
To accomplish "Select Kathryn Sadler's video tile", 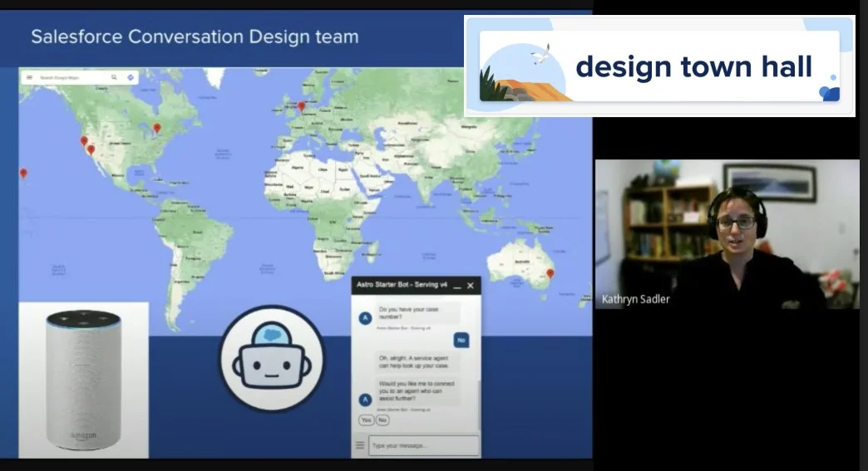I will (x=727, y=234).
